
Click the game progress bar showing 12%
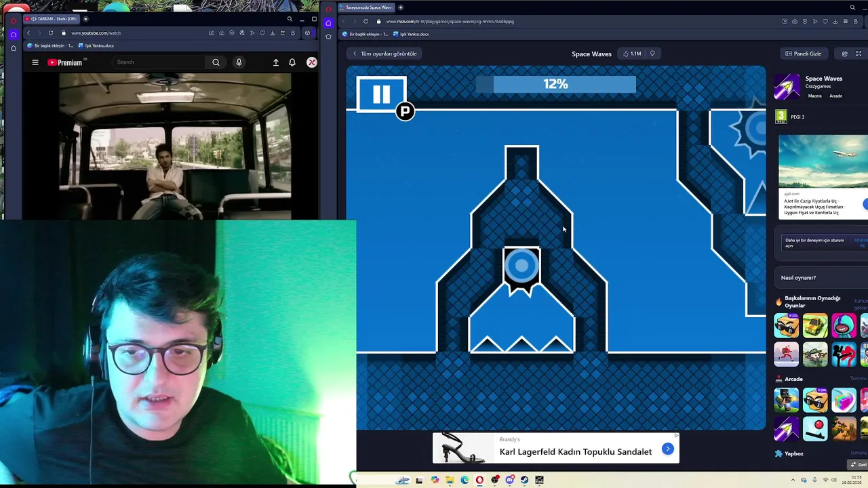[x=555, y=84]
